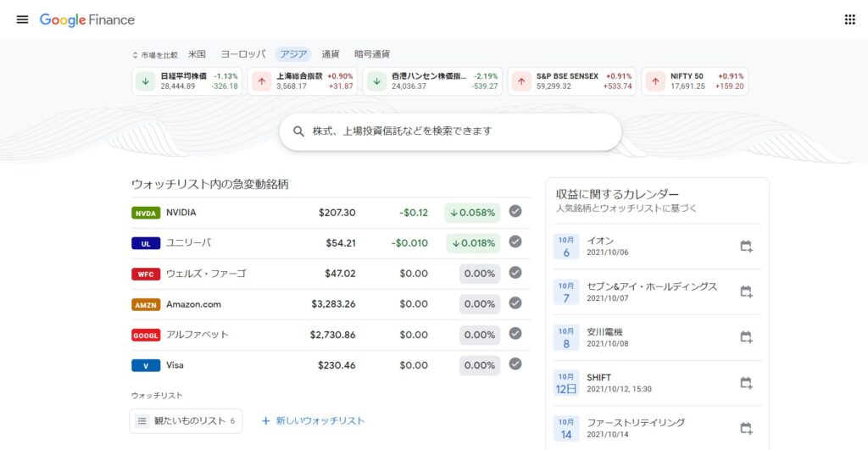This screenshot has width=868, height=450.
Task: Switch to the 暗号通貨 tab
Action: coord(372,54)
